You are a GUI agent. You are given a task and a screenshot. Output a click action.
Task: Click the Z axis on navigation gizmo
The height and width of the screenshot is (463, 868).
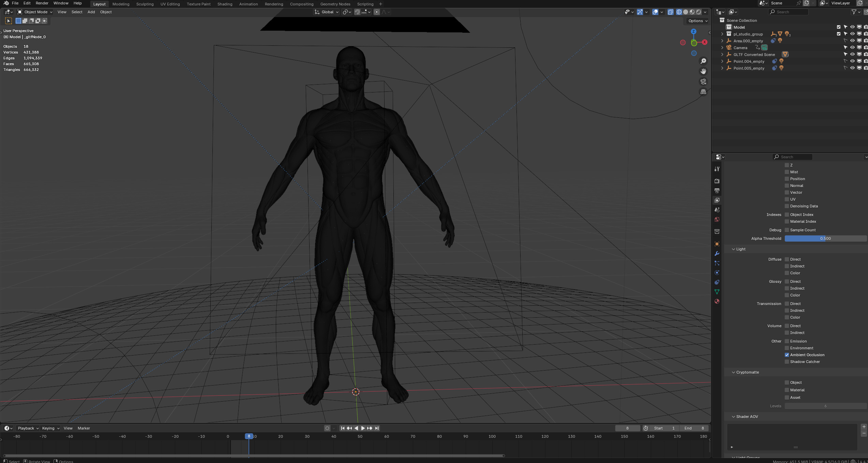pos(693,31)
